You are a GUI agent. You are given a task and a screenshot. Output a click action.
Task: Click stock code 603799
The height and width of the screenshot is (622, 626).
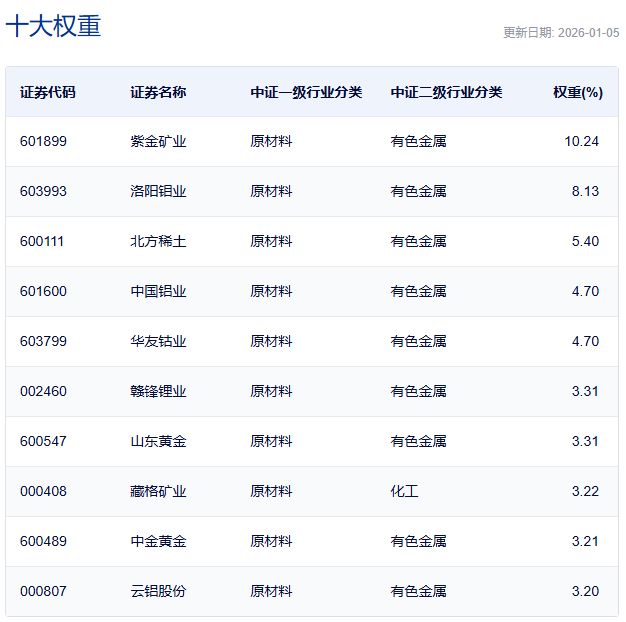click(x=43, y=341)
